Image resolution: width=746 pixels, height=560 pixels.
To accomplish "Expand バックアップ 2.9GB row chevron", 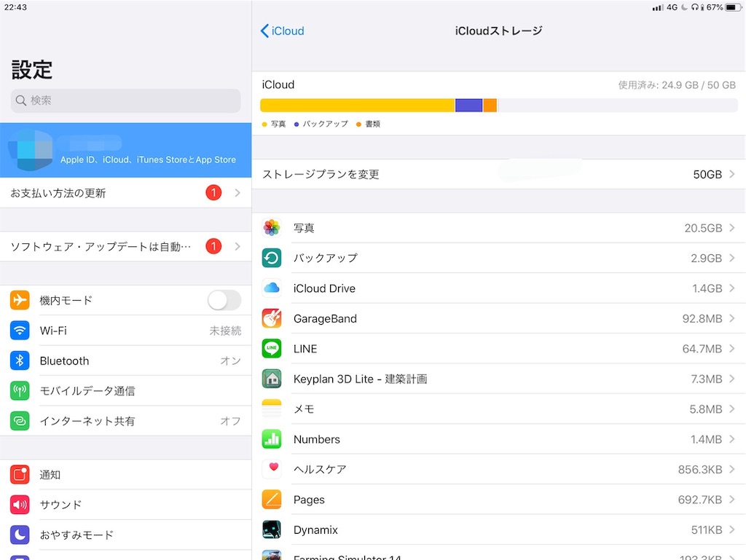I will tap(732, 258).
